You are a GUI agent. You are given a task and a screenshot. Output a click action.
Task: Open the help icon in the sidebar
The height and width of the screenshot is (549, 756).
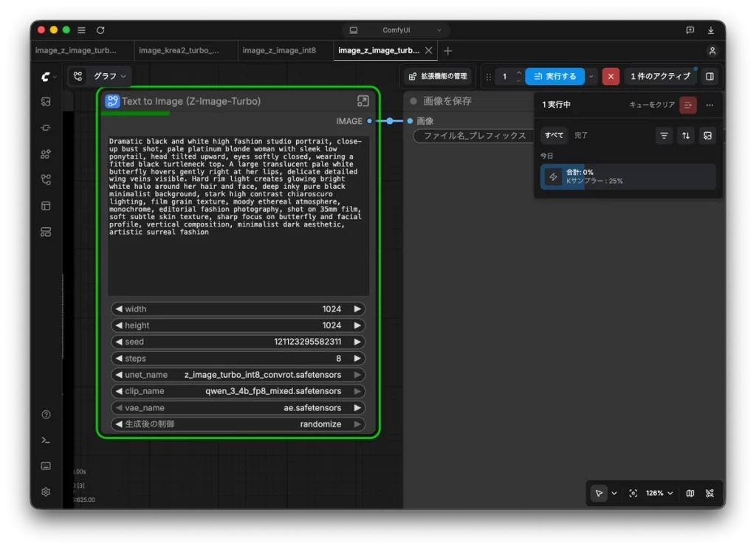click(x=46, y=415)
